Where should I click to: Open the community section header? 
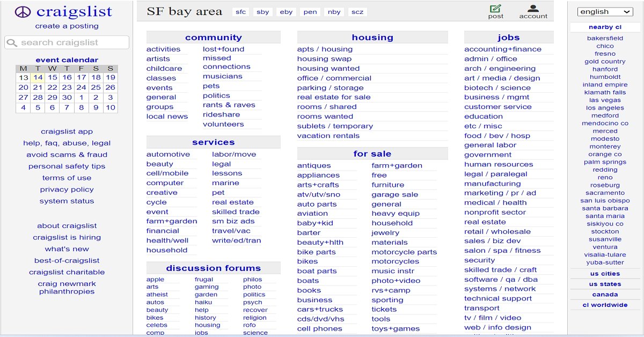pos(214,38)
